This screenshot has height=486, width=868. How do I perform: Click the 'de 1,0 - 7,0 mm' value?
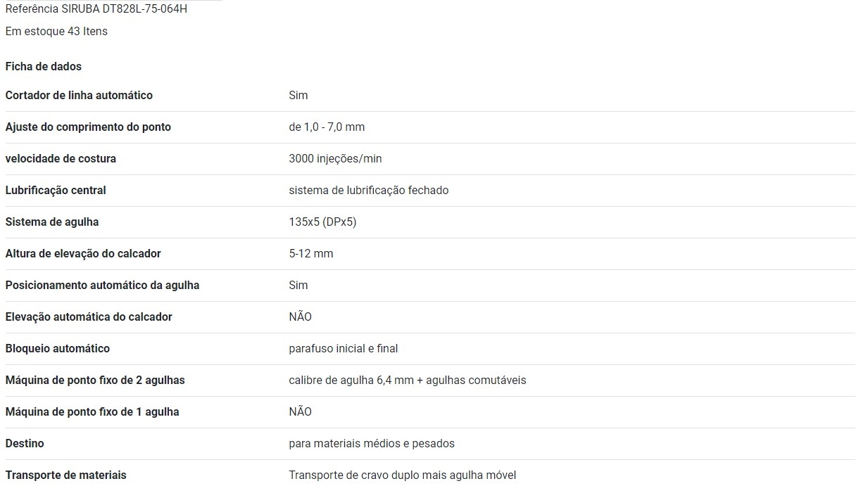(327, 127)
